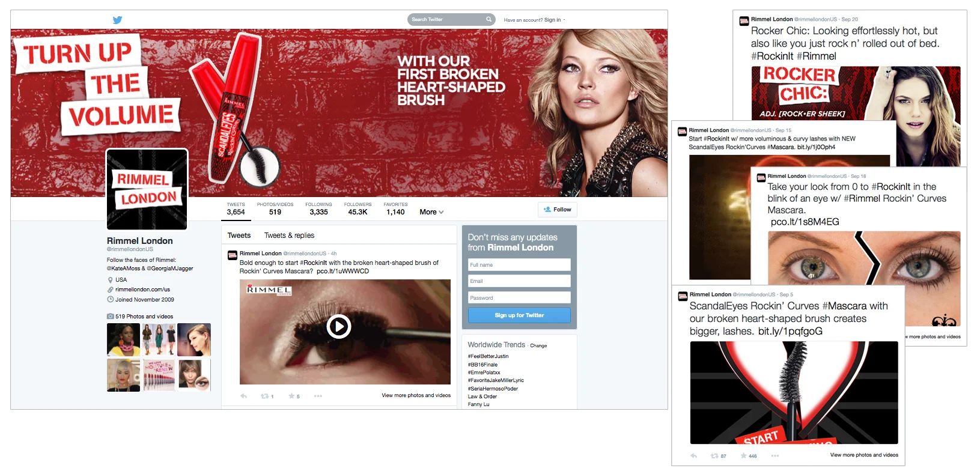View more photos and videos on Sep 5 tweet
The width and height of the screenshot is (980, 474).
tap(864, 455)
